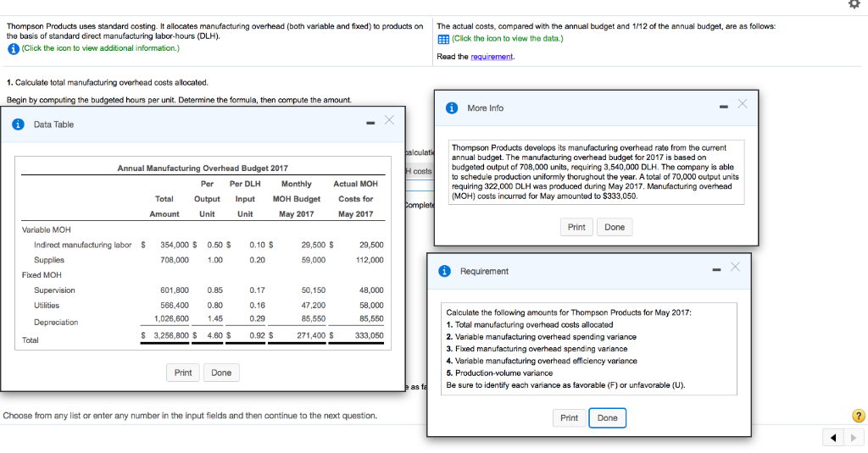
Task: Click the Indirect manufacturing labor row label
Action: (x=82, y=245)
